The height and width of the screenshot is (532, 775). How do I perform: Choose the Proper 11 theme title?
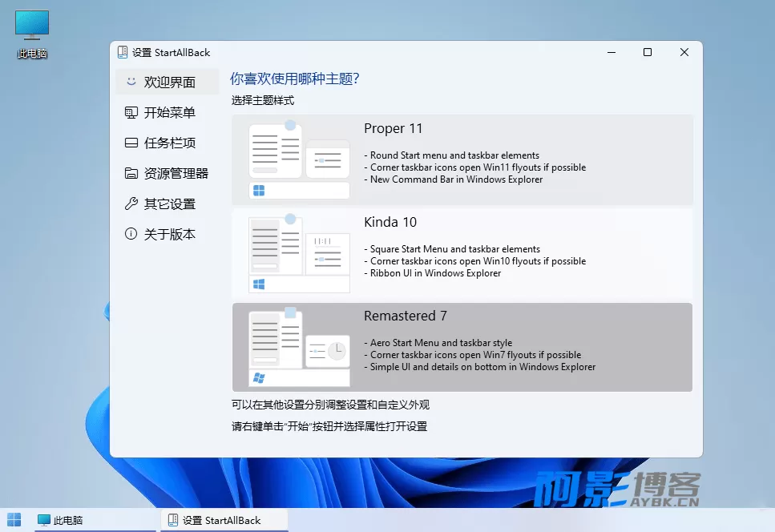pos(393,128)
